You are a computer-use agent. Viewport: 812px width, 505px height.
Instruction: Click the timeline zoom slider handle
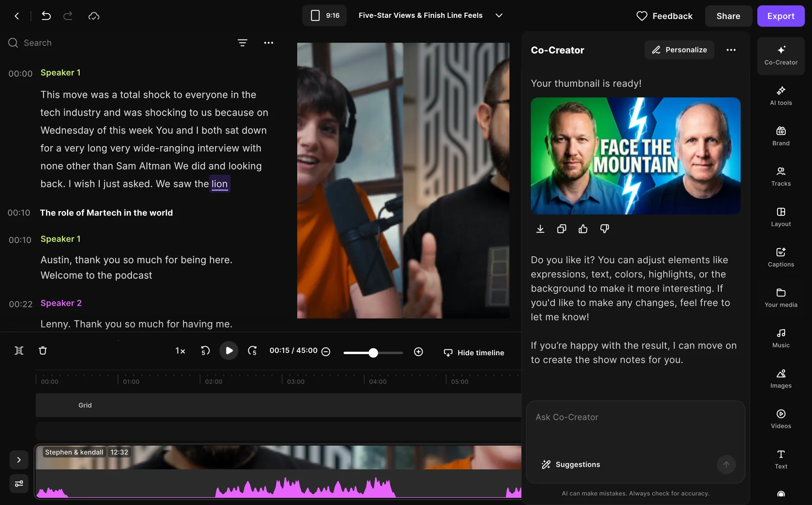(x=373, y=353)
